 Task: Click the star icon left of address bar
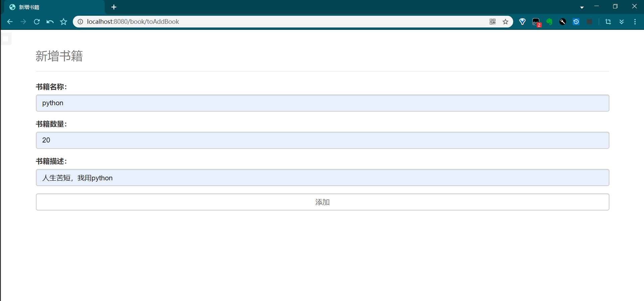pos(63,22)
